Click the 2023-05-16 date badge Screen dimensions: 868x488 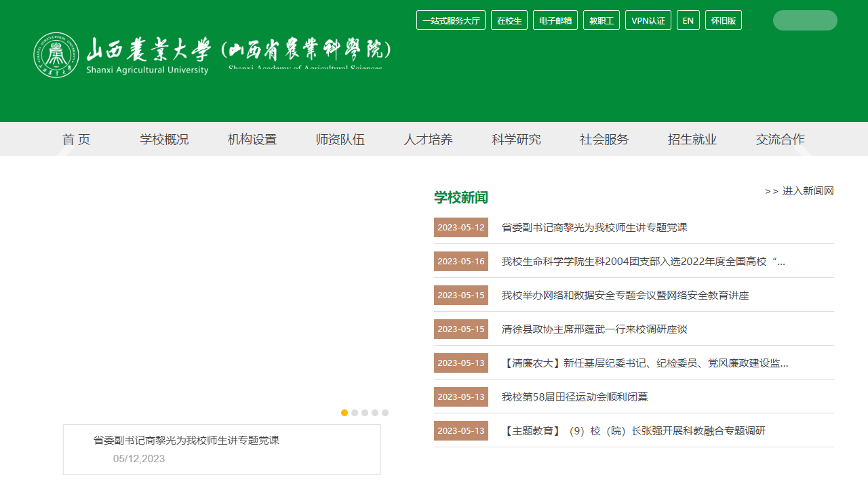pyautogui.click(x=461, y=261)
